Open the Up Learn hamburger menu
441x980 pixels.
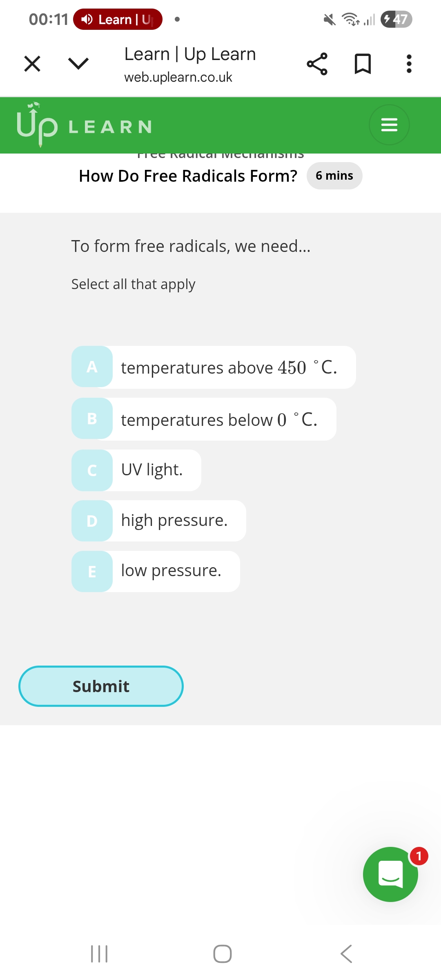389,125
